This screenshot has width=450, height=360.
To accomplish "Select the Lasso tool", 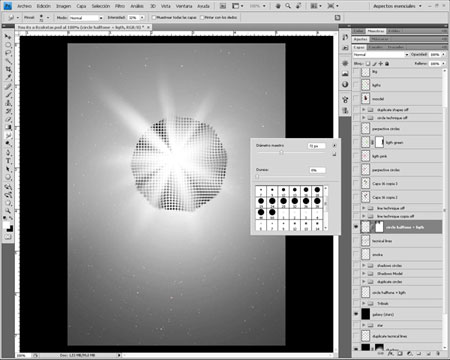I will pos(8,53).
